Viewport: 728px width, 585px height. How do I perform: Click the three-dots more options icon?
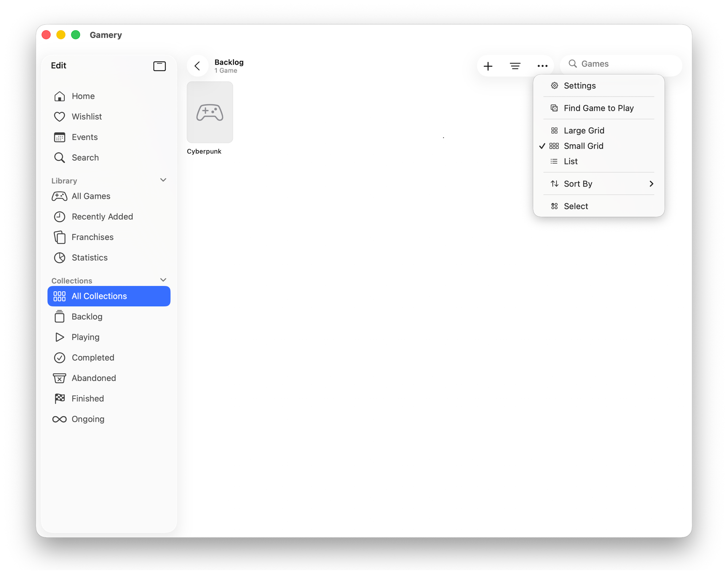542,66
